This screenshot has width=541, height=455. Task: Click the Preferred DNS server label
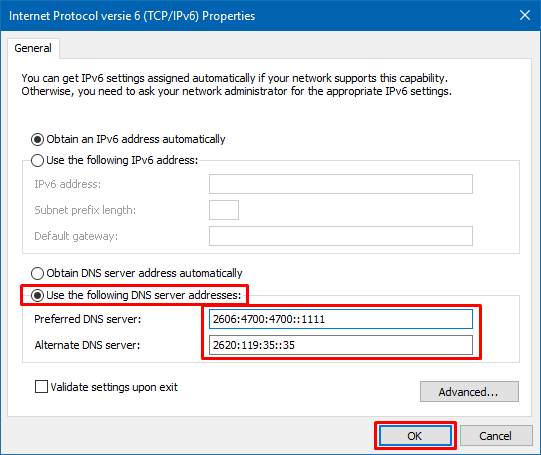[88, 319]
